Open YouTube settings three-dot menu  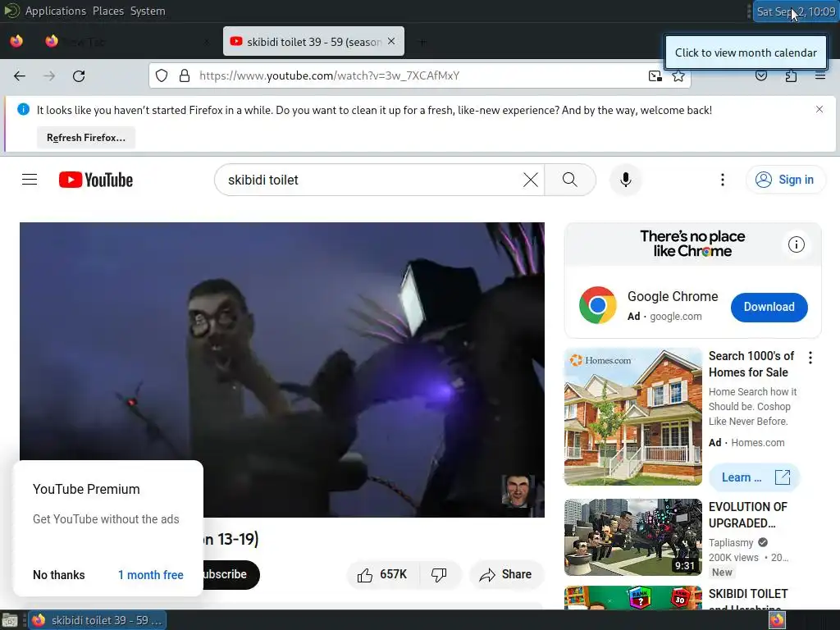point(723,180)
